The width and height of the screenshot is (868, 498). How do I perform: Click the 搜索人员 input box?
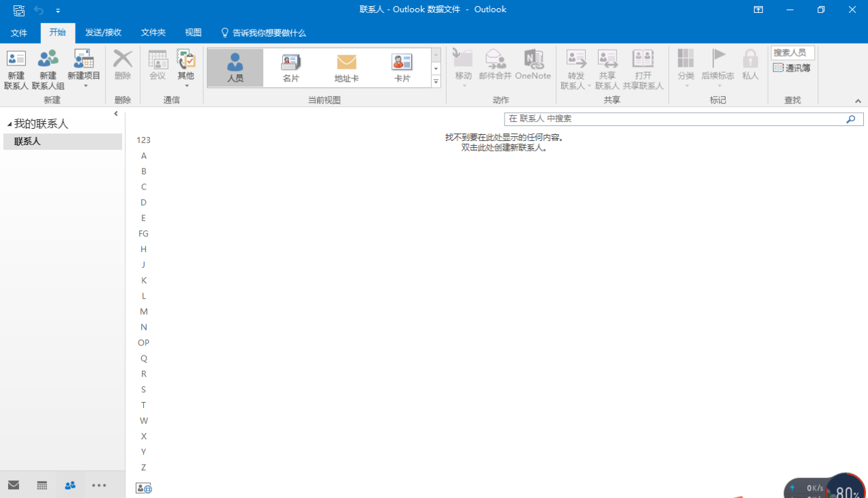(x=793, y=52)
